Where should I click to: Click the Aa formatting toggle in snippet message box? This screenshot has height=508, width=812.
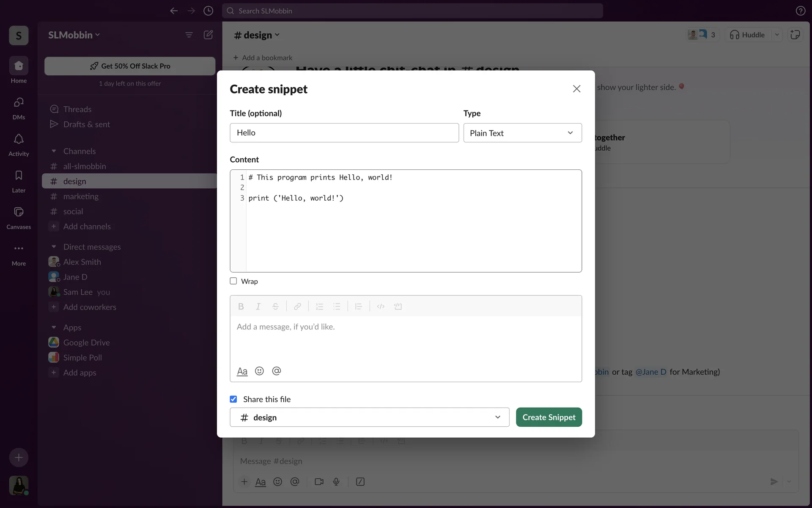[242, 371]
